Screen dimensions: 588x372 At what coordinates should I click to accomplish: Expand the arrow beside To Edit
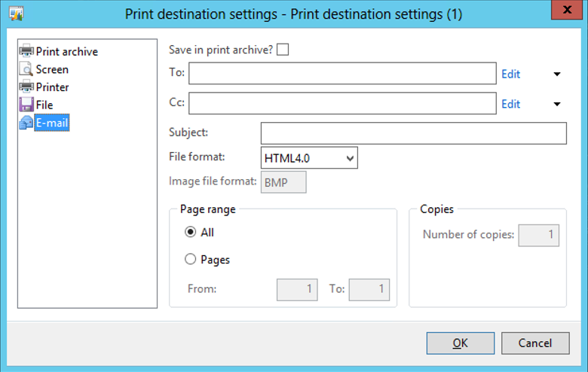557,75
